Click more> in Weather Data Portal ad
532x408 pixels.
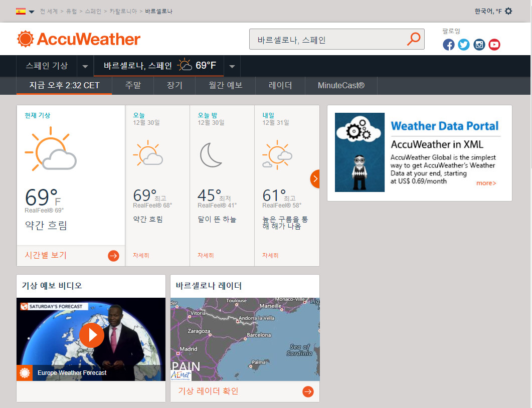486,183
